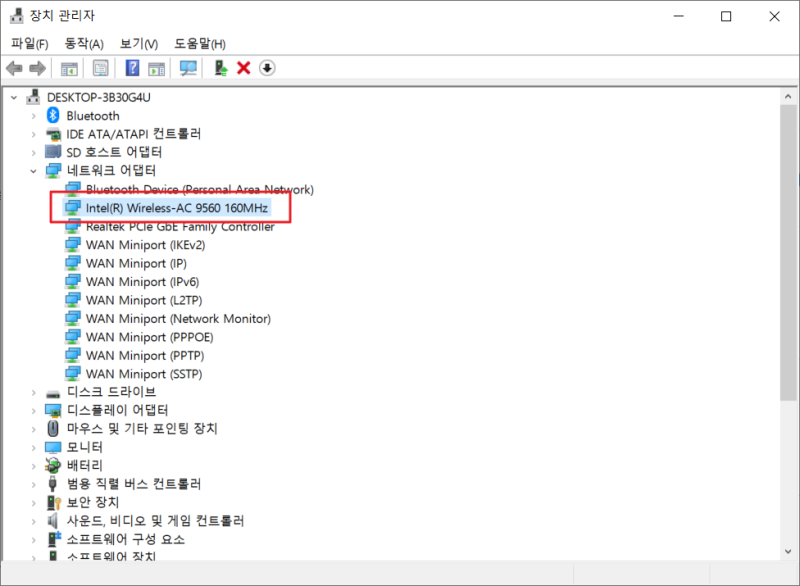800x586 pixels.
Task: Toggle the console tree pane icon
Action: [67, 67]
